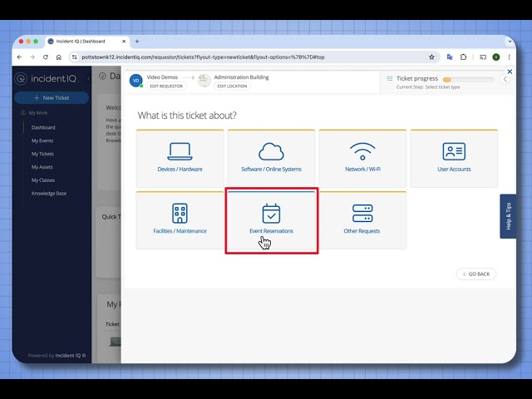The image size is (532, 399).
Task: Click the Incident IQ logo in sidebar
Action: (47, 79)
